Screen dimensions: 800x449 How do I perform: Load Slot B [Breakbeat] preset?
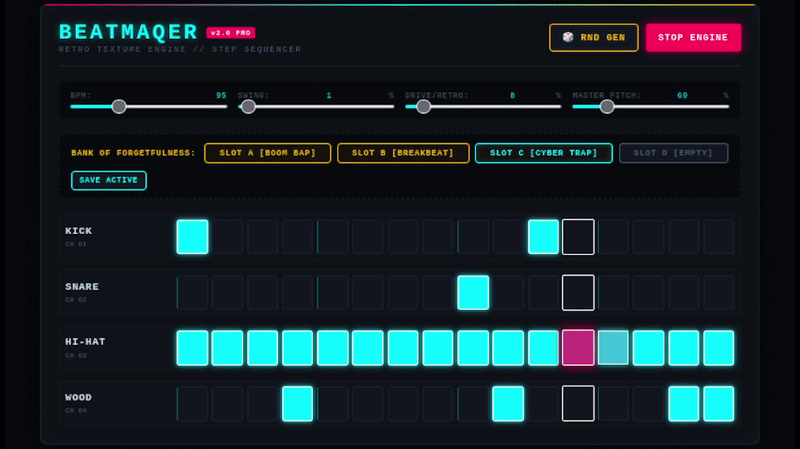[x=403, y=153]
